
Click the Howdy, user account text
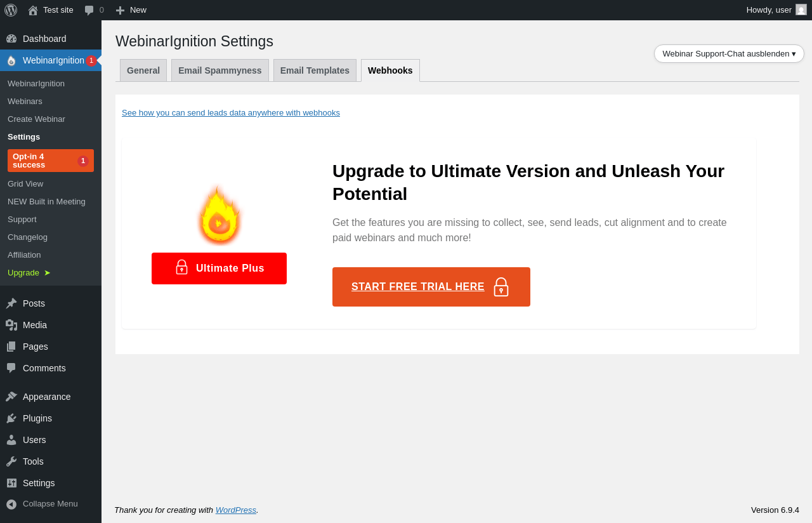point(769,10)
